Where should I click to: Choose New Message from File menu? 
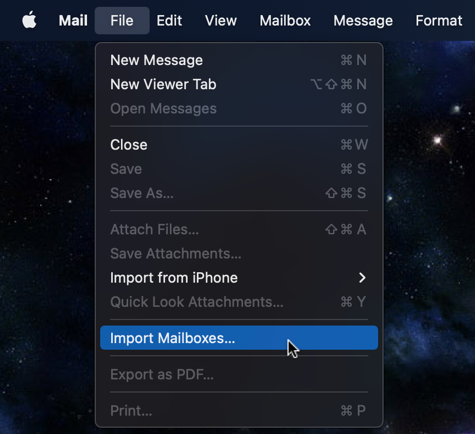click(239, 60)
